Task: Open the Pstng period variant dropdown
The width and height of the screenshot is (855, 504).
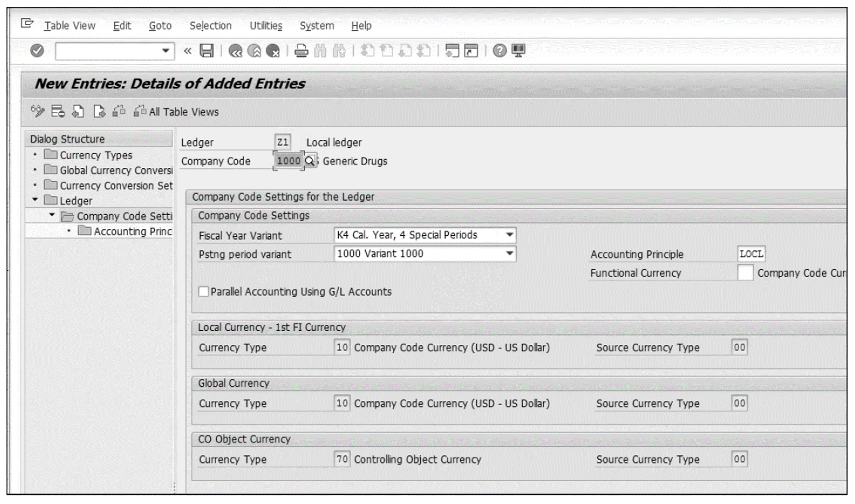Action: click(510, 254)
